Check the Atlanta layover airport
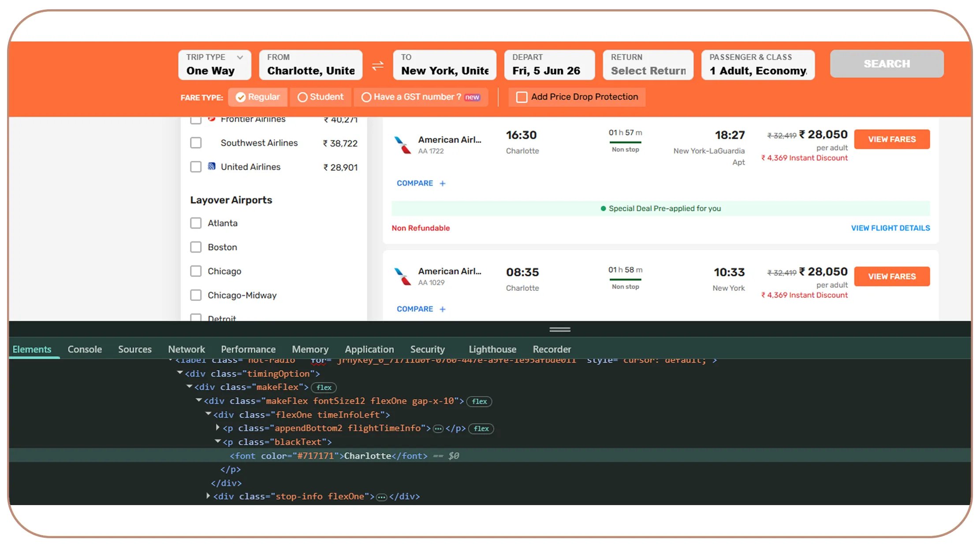This screenshot has height=547, width=980. (x=196, y=223)
